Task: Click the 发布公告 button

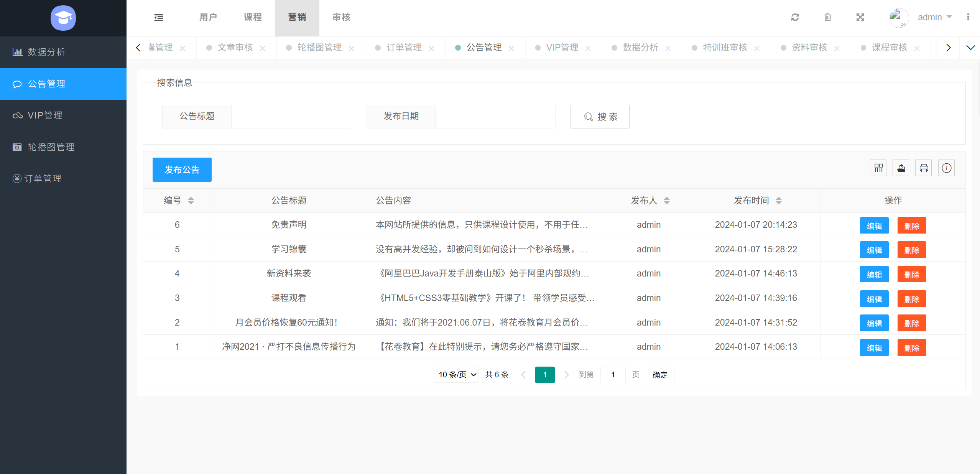Action: [182, 170]
